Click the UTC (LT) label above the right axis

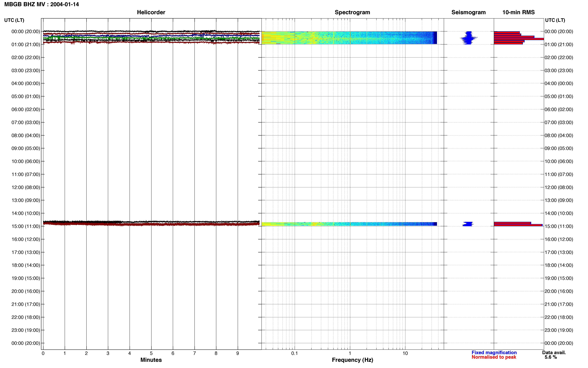click(555, 20)
